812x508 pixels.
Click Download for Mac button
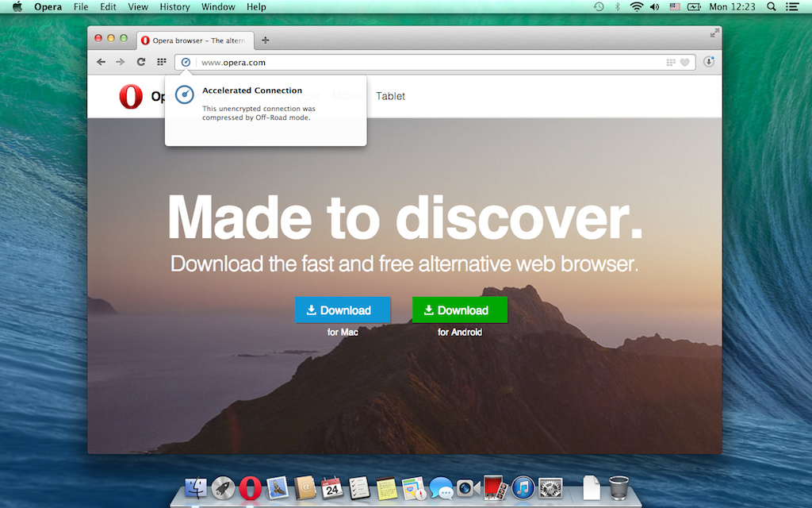343,310
